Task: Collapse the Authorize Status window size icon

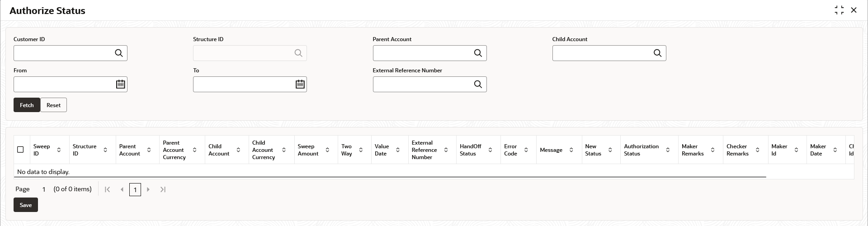Action: point(839,10)
